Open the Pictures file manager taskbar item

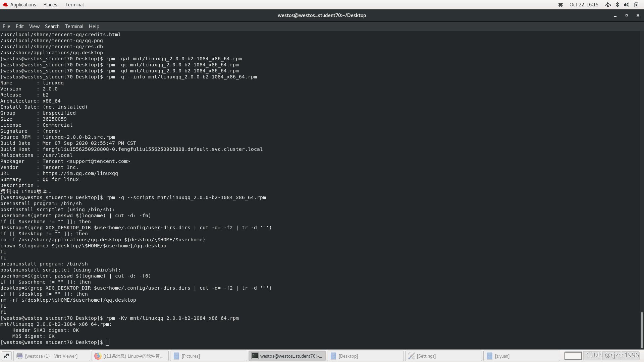point(208,356)
